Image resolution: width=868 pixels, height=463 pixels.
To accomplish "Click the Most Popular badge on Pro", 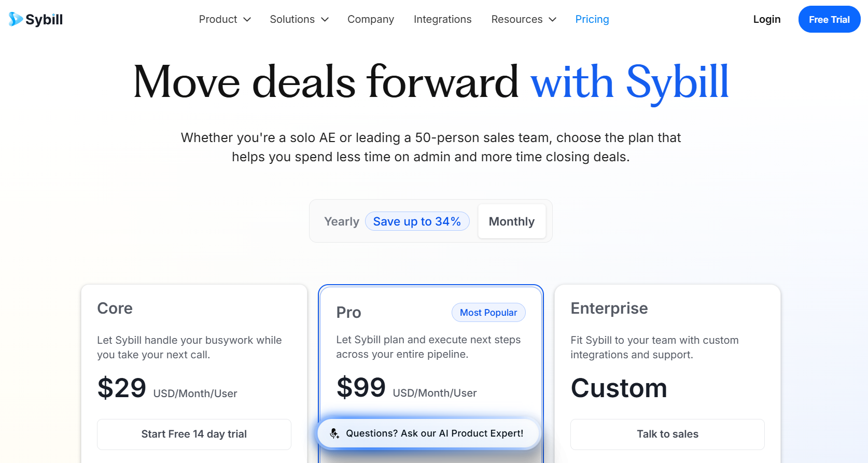I will click(x=488, y=313).
